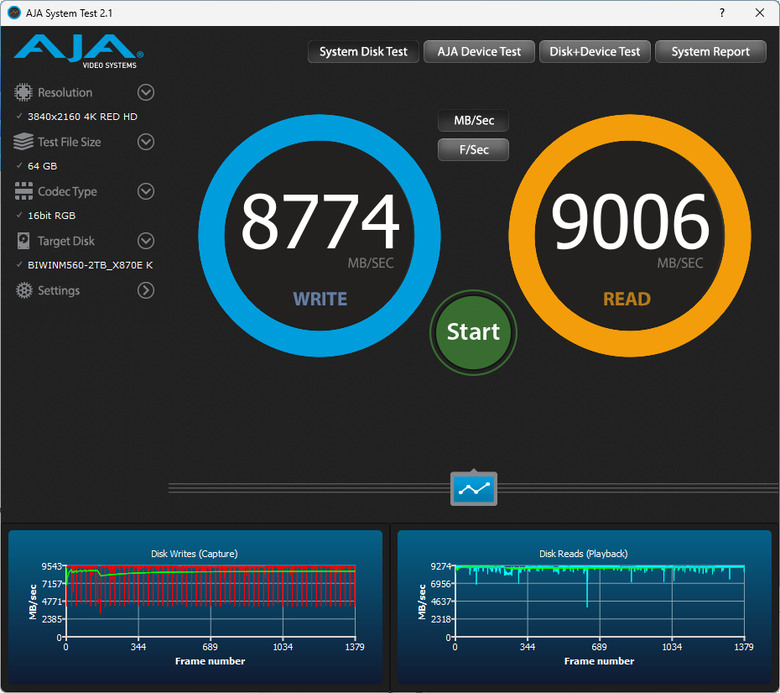This screenshot has height=693, width=780.
Task: Click the Disk Reads (Playback) graph
Action: [x=585, y=607]
